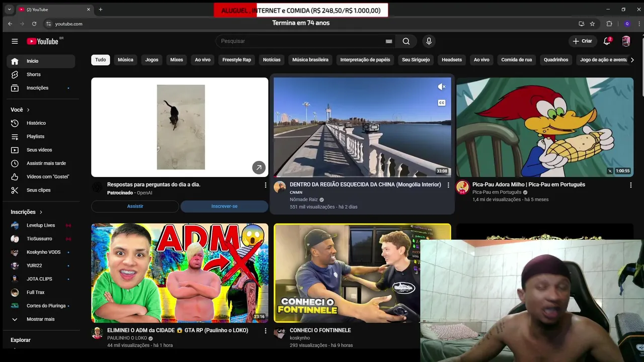Open the YouTube hamburger guide menu

click(x=15, y=41)
